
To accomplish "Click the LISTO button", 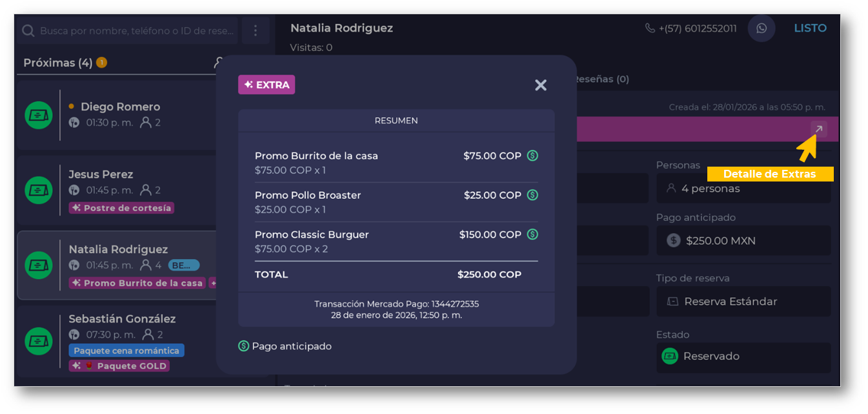I will (x=810, y=28).
